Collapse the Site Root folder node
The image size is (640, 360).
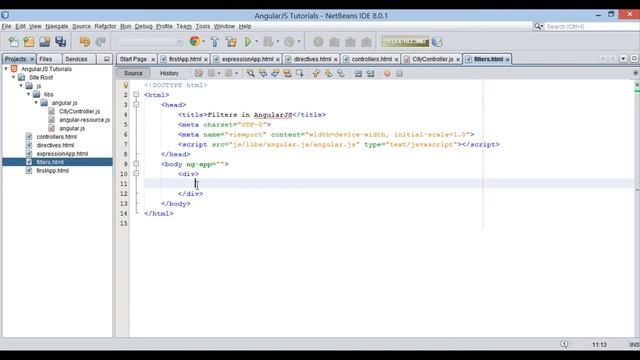click(13, 77)
